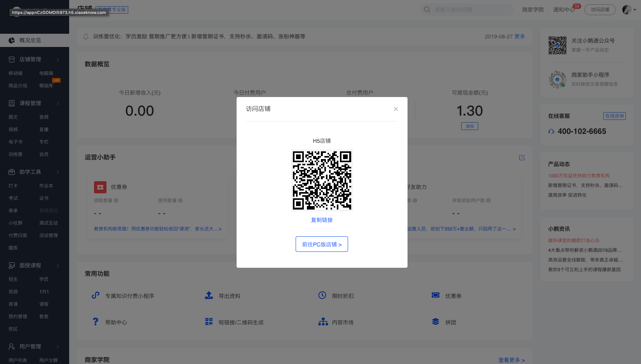This screenshot has height=364, width=641.
Task: Open the avatar dropdown arrow
Action: click(x=635, y=10)
